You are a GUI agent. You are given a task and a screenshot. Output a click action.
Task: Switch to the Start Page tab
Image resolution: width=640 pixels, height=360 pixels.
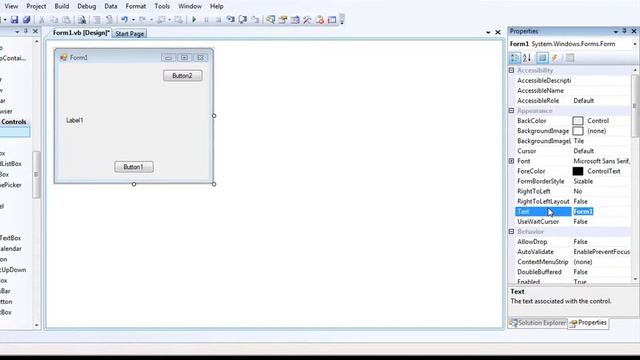(x=129, y=33)
